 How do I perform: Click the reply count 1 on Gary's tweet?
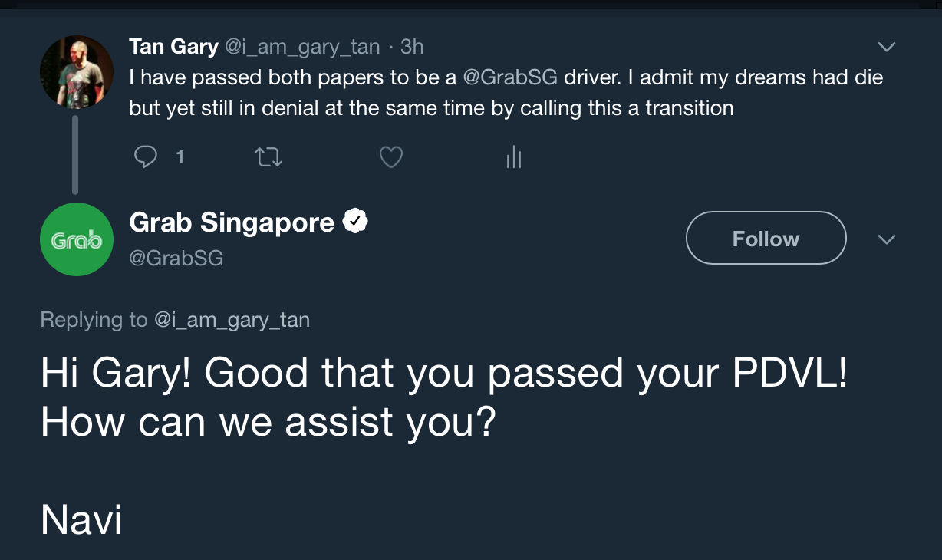pos(180,157)
